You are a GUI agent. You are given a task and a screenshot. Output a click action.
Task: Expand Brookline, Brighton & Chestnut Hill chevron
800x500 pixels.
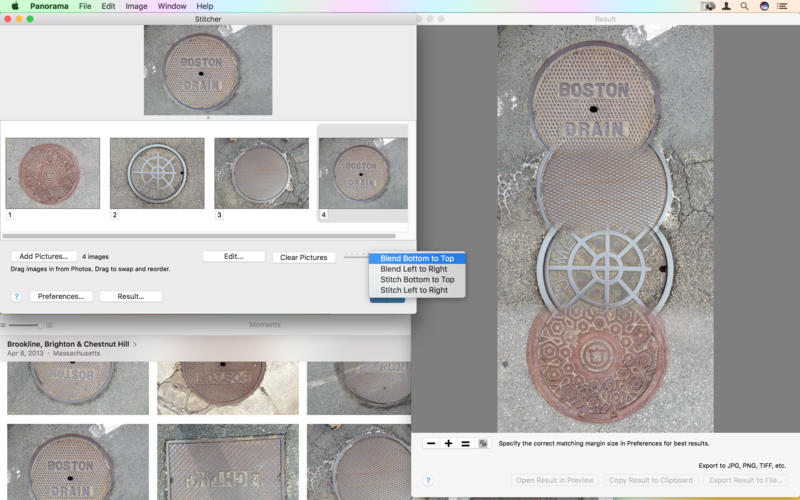tap(135, 344)
